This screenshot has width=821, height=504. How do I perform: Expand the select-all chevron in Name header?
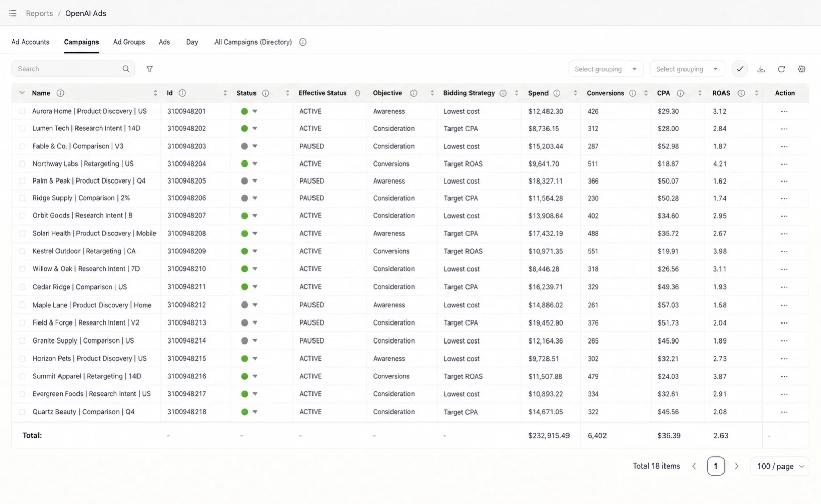[22, 93]
